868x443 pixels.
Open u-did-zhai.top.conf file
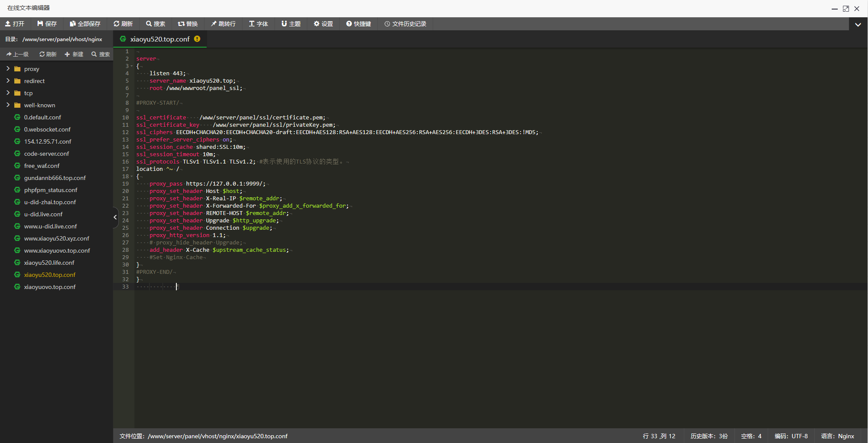point(50,202)
